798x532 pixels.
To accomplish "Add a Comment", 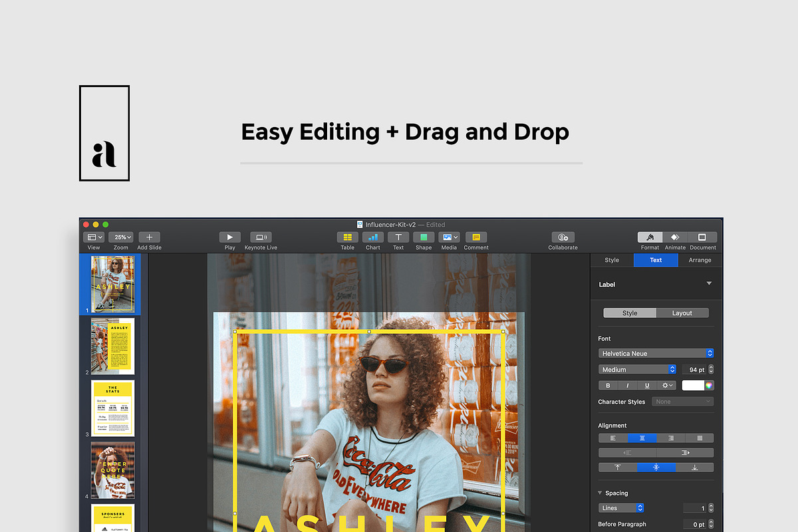I will pos(476,237).
